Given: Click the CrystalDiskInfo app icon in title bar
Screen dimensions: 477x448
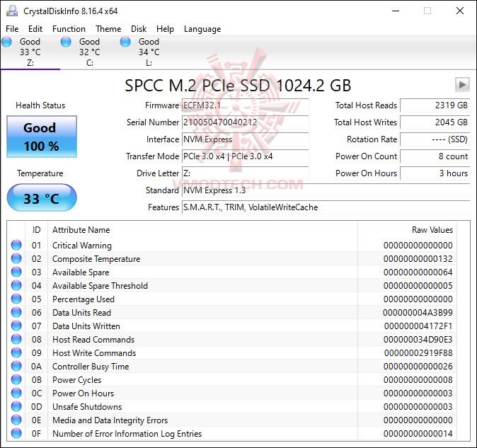Looking at the screenshot, I should coord(12,11).
